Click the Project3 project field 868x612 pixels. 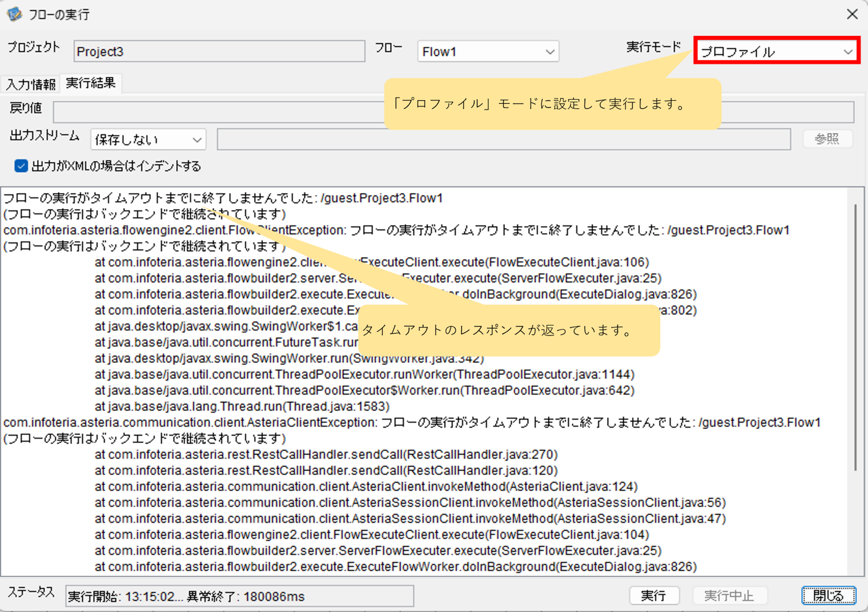219,51
